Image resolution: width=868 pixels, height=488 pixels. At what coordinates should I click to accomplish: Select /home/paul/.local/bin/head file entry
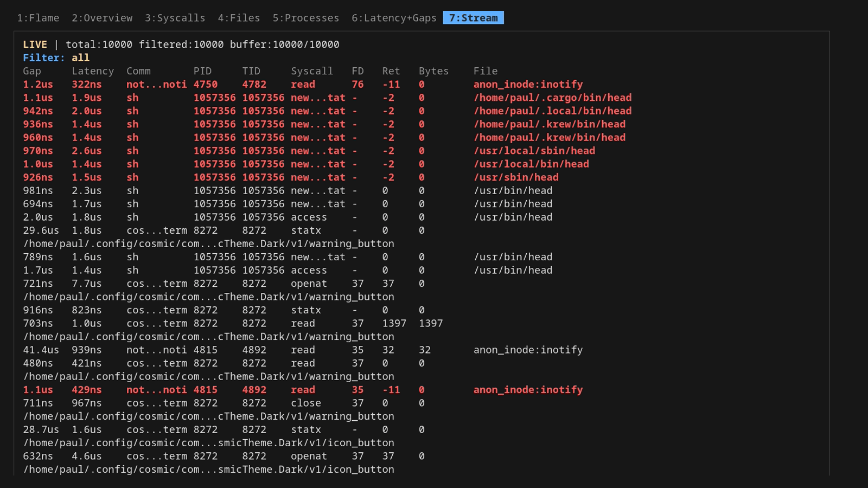pyautogui.click(x=552, y=111)
